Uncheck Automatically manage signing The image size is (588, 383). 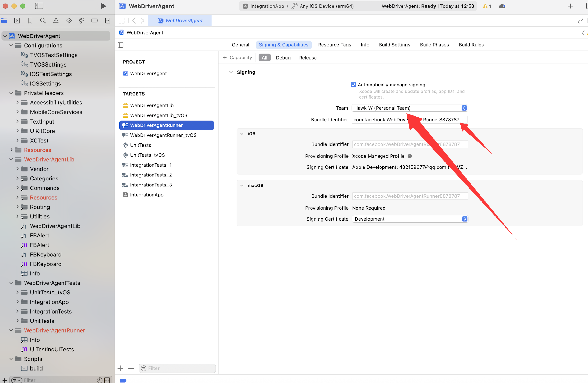(353, 85)
